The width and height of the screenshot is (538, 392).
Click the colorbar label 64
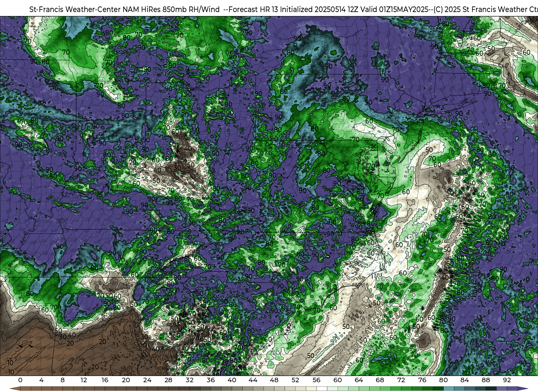359,380
